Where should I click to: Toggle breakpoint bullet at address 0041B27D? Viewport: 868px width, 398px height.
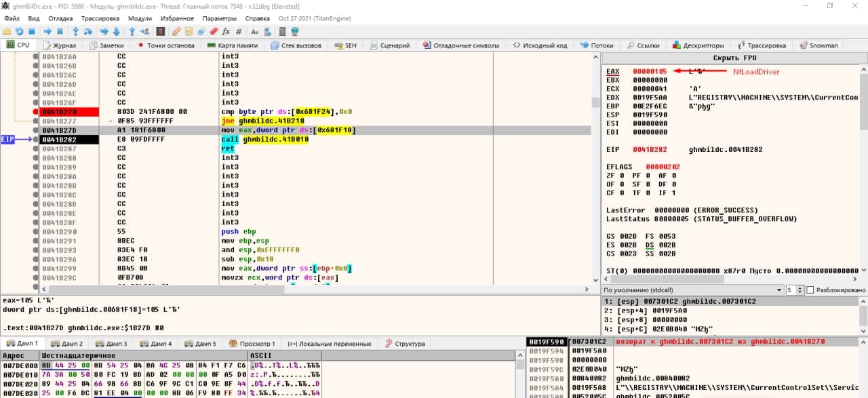[x=36, y=130]
